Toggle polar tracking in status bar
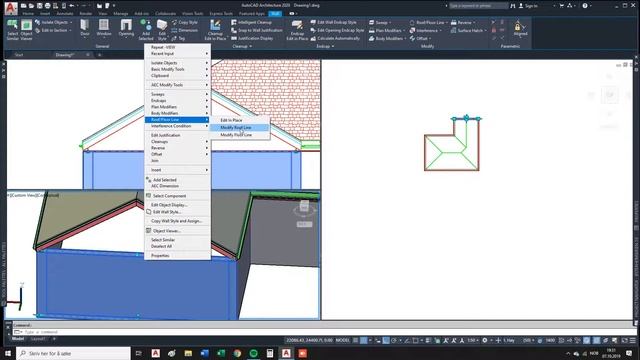The width and height of the screenshot is (640, 360). click(x=394, y=340)
